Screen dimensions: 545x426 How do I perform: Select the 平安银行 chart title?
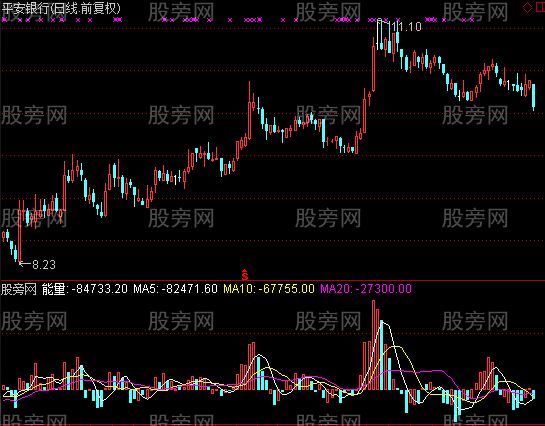click(61, 8)
